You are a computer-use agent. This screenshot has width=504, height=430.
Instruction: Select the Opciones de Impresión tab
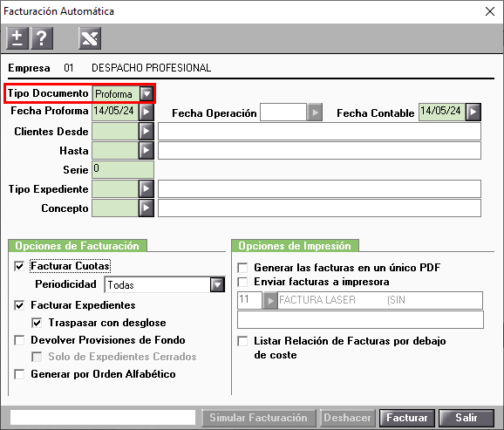295,246
